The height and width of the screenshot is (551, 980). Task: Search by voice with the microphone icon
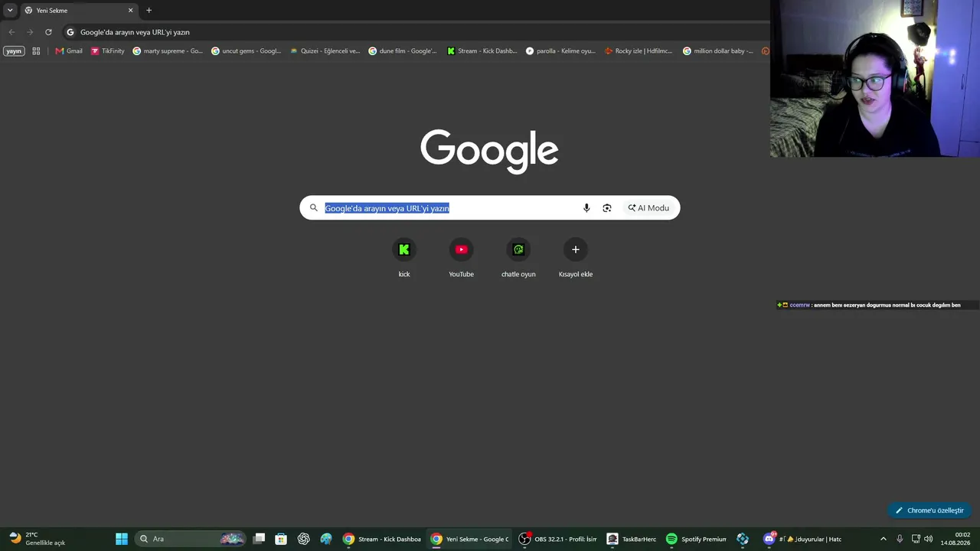point(586,208)
